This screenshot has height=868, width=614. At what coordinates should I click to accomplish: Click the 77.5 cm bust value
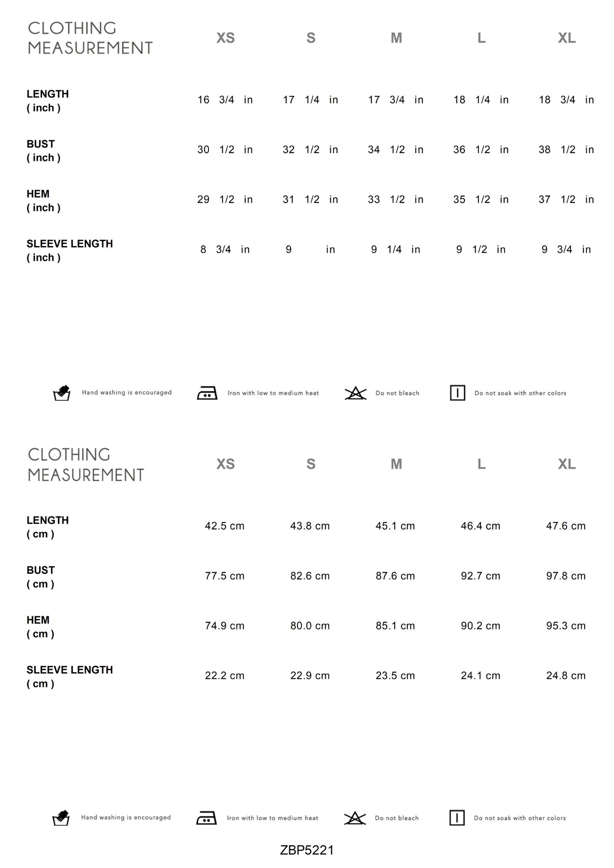click(x=224, y=576)
